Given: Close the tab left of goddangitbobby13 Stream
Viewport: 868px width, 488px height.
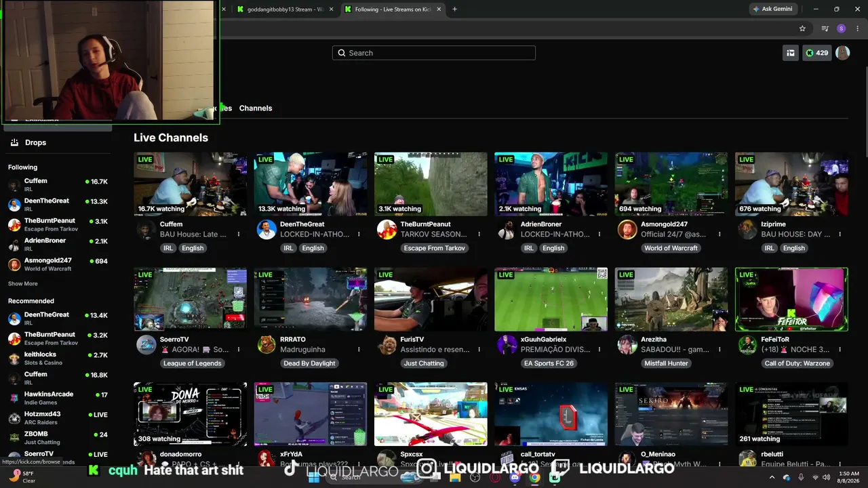Looking at the screenshot, I should click(224, 9).
